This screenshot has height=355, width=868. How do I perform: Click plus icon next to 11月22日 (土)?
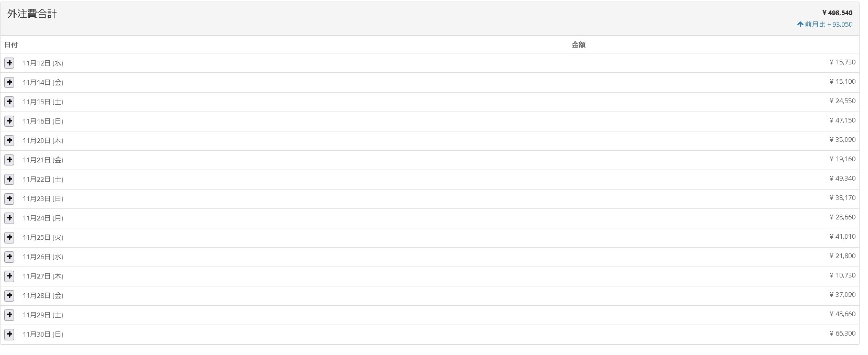tap(9, 179)
